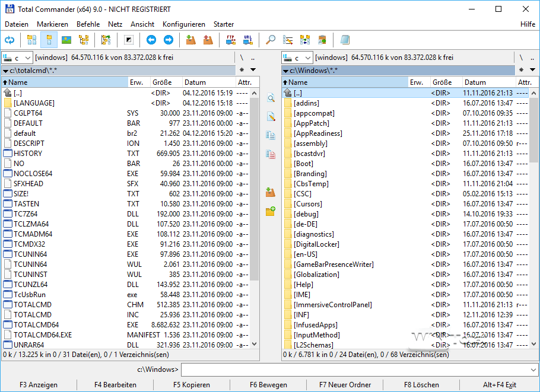Click the unpack files toolbar icon
The height and width of the screenshot is (392, 540).
point(208,40)
